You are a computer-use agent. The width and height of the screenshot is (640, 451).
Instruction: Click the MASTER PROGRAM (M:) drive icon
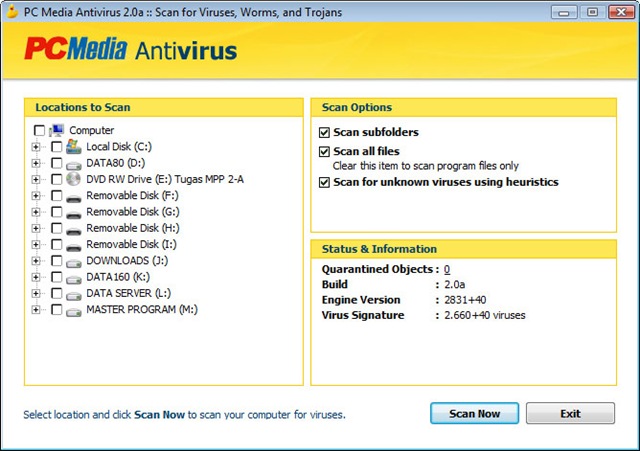coord(73,310)
